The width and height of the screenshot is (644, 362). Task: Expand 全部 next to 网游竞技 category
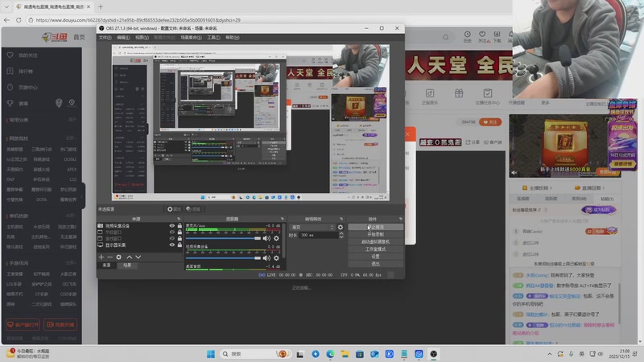(x=70, y=138)
